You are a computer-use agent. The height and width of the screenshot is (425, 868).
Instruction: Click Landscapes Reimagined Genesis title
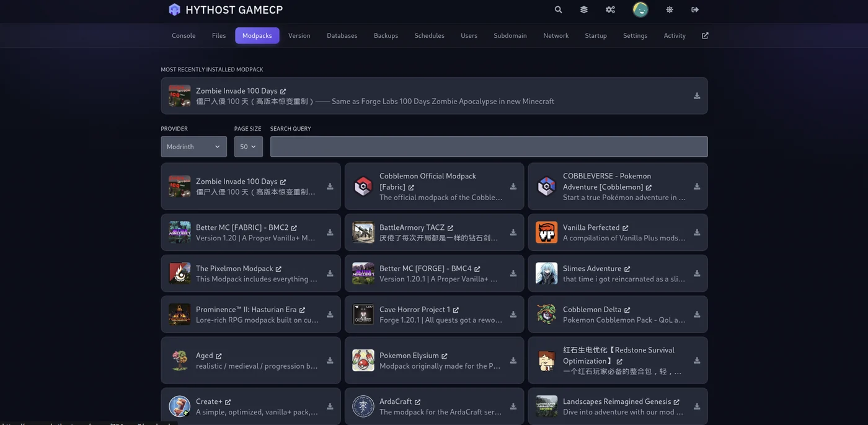617,401
